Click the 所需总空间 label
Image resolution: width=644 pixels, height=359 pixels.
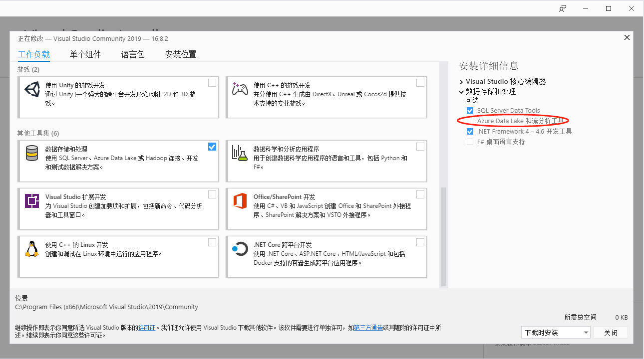click(x=581, y=317)
